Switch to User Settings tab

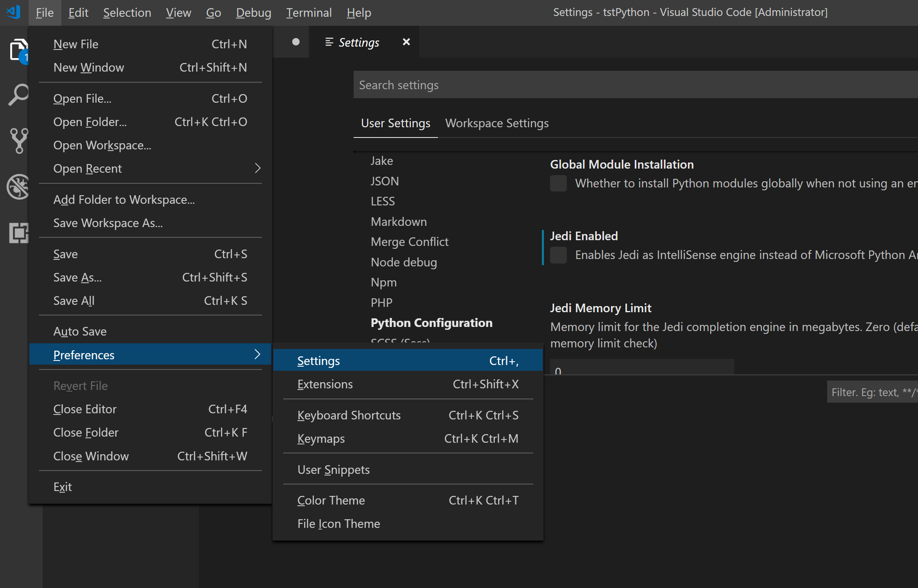(x=396, y=123)
